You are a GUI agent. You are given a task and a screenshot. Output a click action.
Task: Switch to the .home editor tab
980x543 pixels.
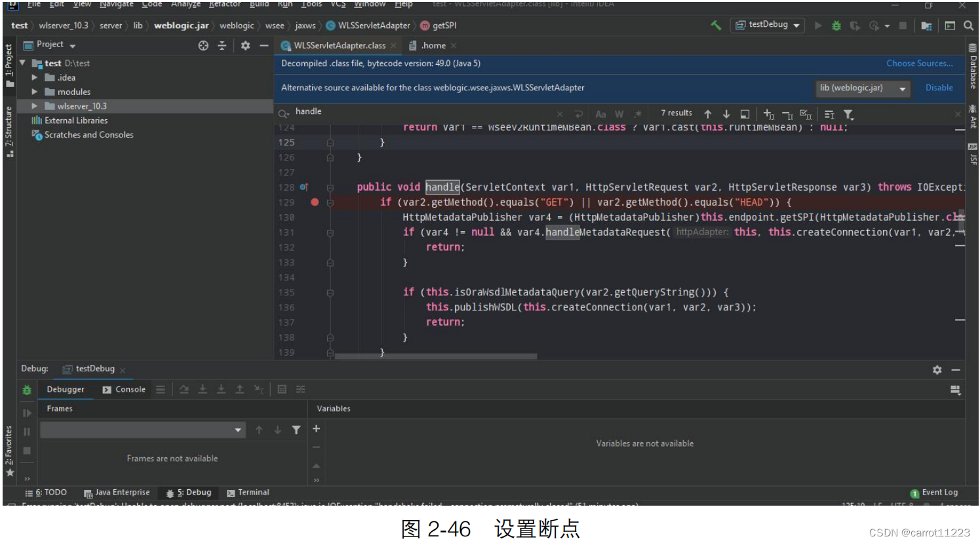click(432, 45)
